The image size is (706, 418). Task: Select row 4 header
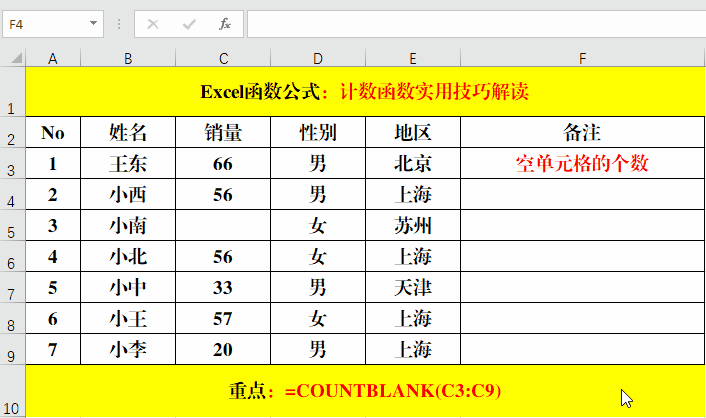pyautogui.click(x=13, y=194)
